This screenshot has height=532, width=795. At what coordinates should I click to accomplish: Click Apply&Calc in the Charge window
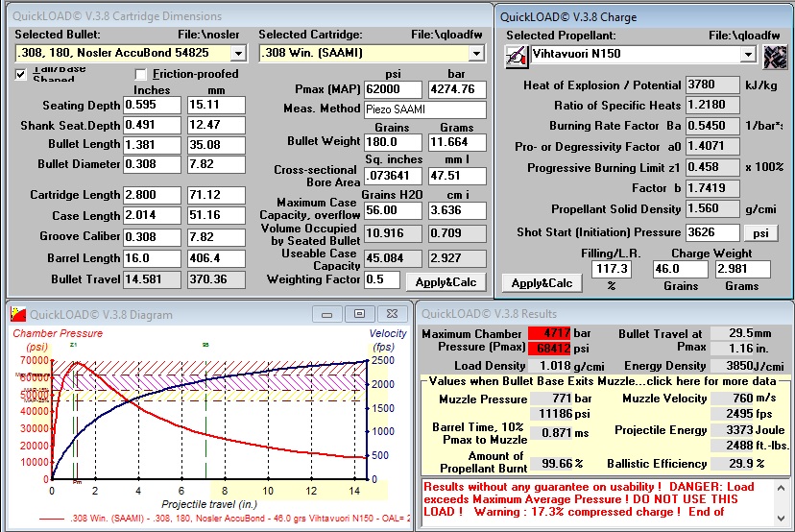542,283
